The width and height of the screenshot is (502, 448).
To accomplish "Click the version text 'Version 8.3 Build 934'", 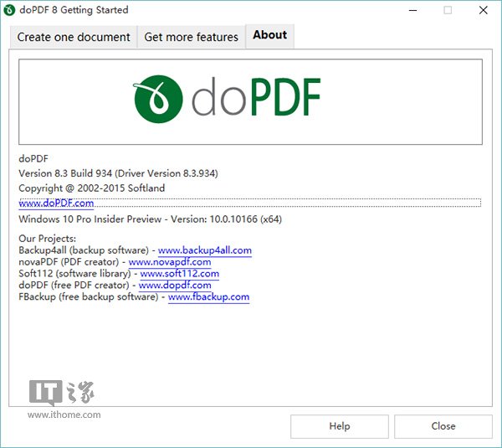I will pos(65,173).
